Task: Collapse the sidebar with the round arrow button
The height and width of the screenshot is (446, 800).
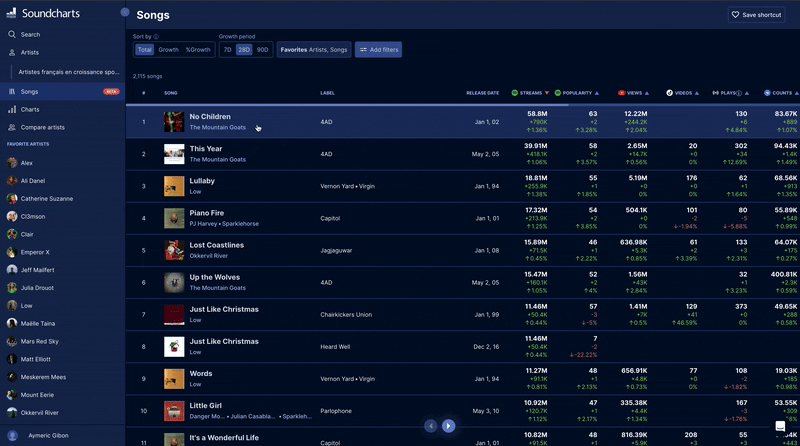Action: click(125, 13)
